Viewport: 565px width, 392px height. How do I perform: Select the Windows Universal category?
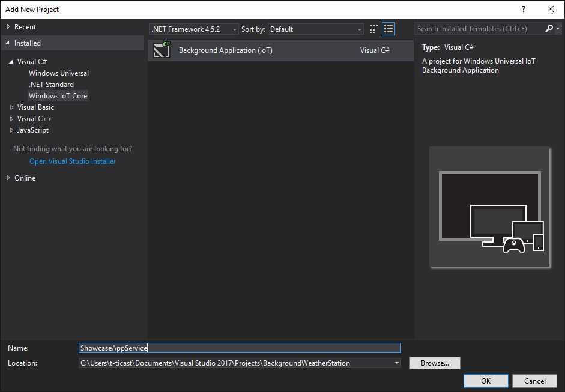click(58, 73)
